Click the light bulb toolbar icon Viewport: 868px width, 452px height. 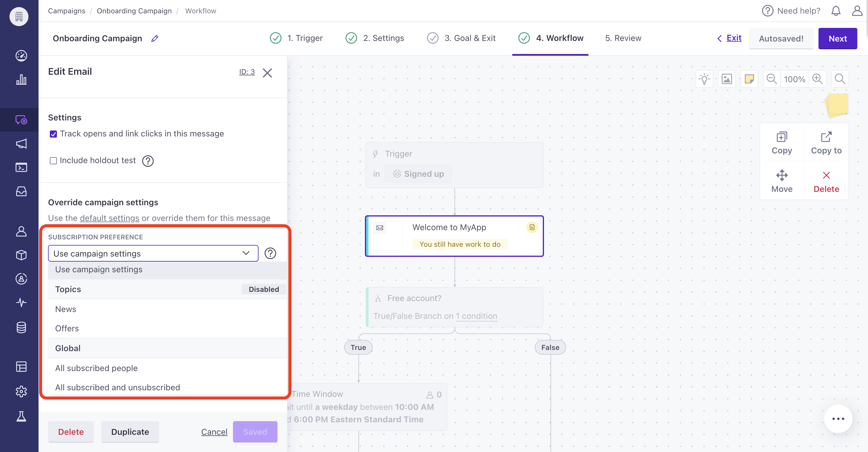click(704, 79)
